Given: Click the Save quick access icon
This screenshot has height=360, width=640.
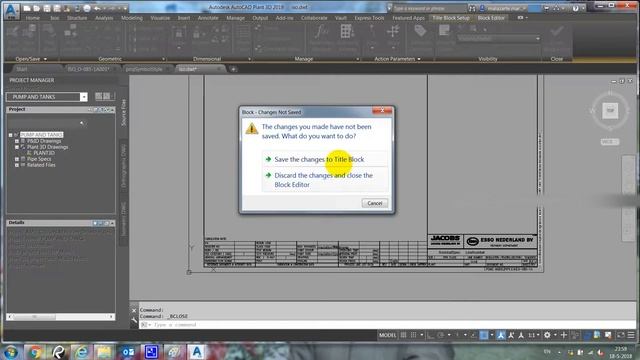Looking at the screenshot, I should pos(47,8).
